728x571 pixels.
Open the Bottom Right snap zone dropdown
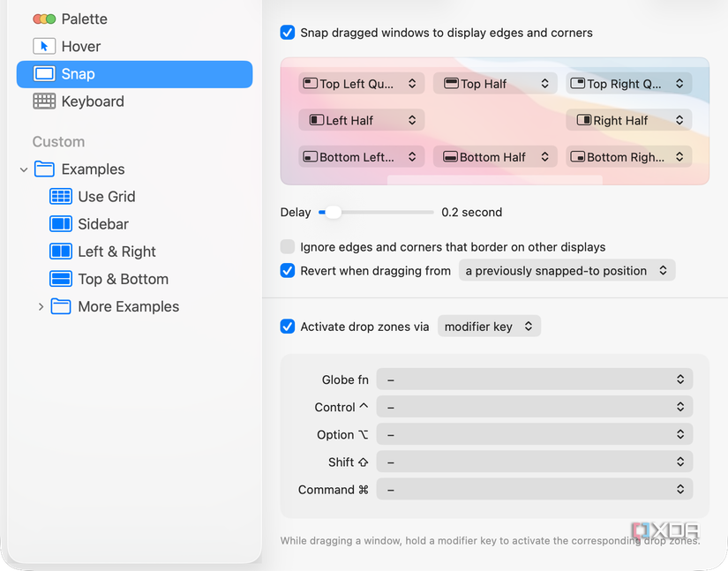coord(628,156)
